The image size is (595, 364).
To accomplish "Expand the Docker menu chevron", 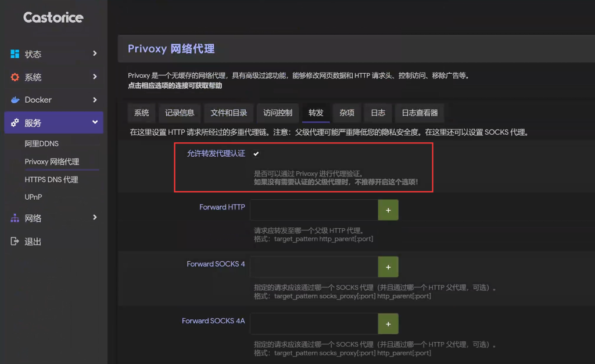I will 95,100.
